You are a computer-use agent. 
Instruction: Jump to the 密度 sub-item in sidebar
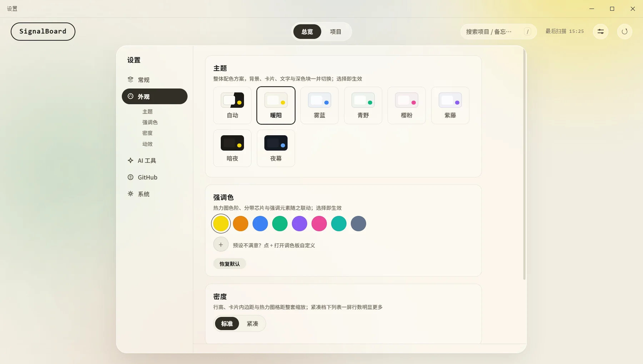click(148, 133)
